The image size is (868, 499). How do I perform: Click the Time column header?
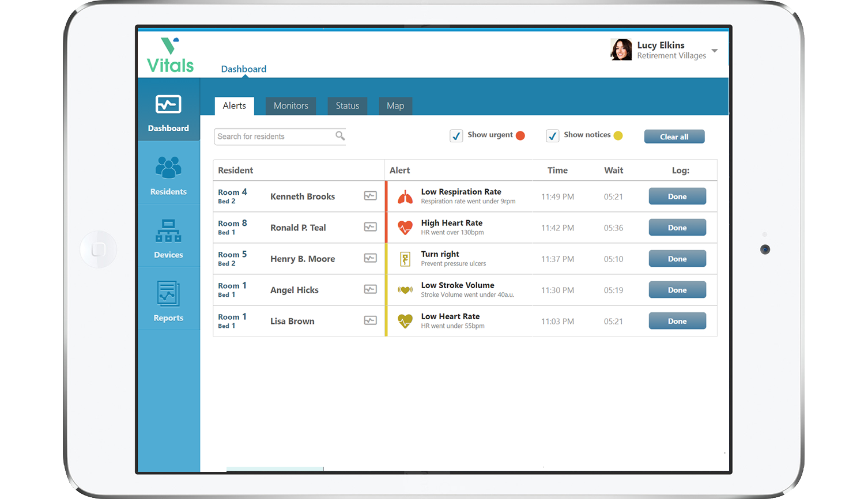pyautogui.click(x=557, y=170)
